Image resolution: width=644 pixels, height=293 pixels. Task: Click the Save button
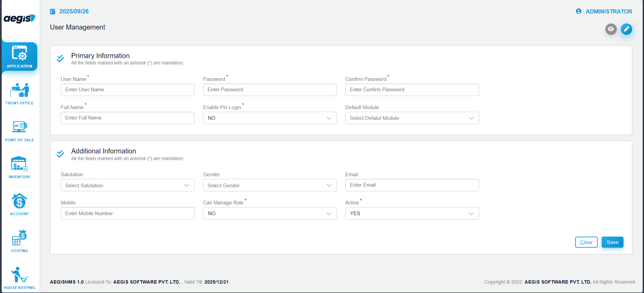pyautogui.click(x=612, y=242)
